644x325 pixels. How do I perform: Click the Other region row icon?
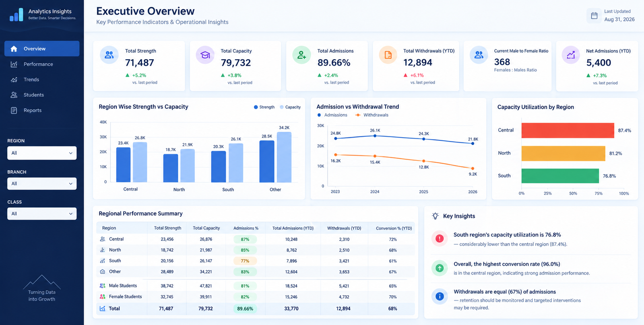click(x=102, y=272)
